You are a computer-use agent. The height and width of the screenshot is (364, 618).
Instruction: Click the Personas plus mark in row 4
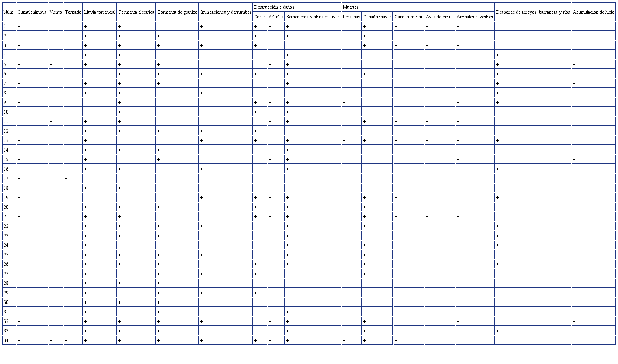(344, 55)
